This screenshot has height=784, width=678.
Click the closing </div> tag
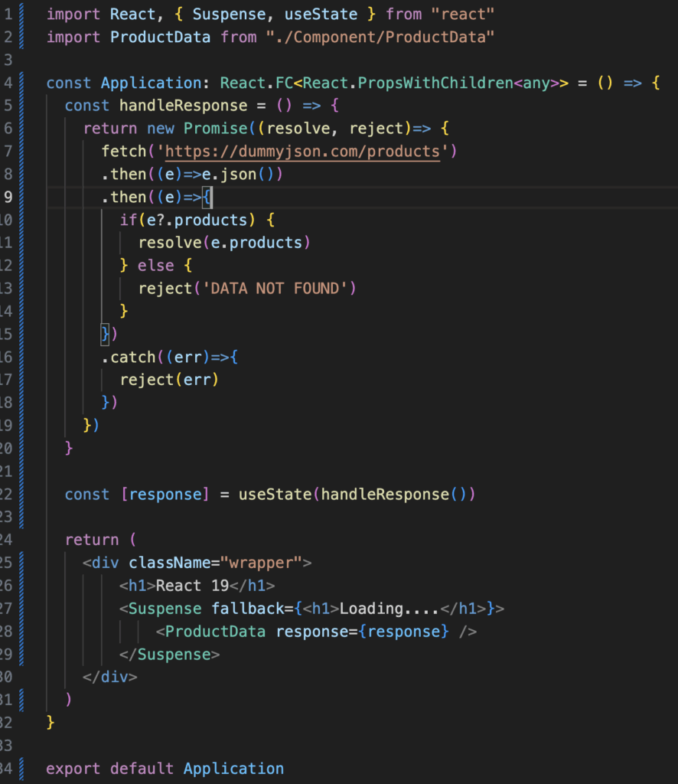point(110,678)
